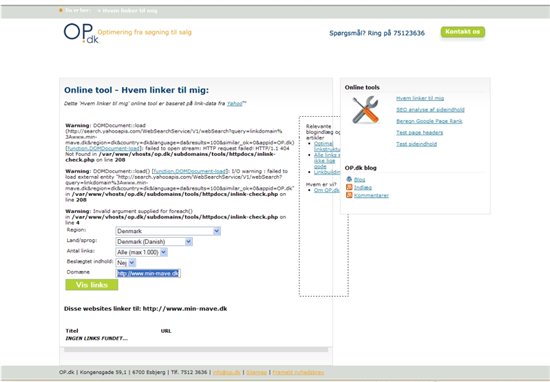Open the Beslægtet indhold dropdown
Viewport: 550px width, 382px height.
tap(126, 263)
